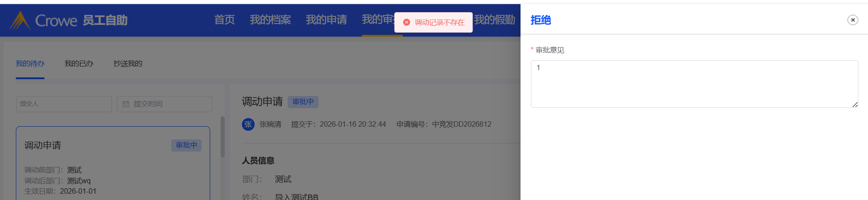The image size is (868, 200).
Task: Go to 我的申请 in top navigation
Action: pyautogui.click(x=326, y=20)
